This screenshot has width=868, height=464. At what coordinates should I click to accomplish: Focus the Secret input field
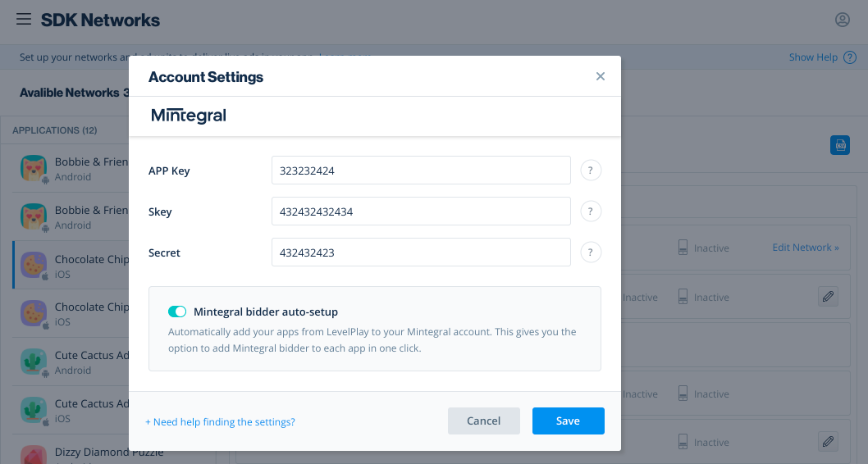(421, 252)
